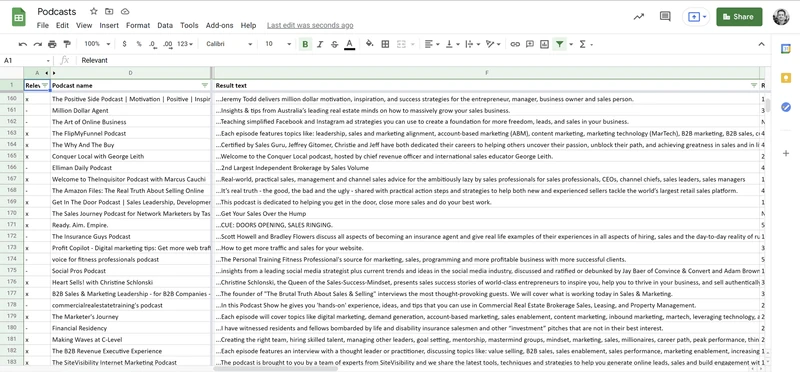Open the Edit menu

pos(62,26)
